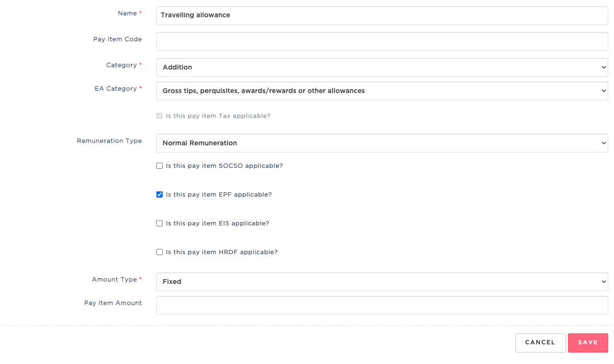The width and height of the screenshot is (614, 364).
Task: Tick the EIS applicable checkbox
Action: [x=160, y=223]
